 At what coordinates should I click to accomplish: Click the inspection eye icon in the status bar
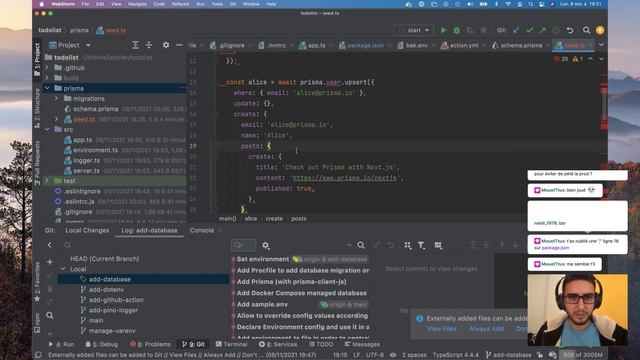[393, 355]
